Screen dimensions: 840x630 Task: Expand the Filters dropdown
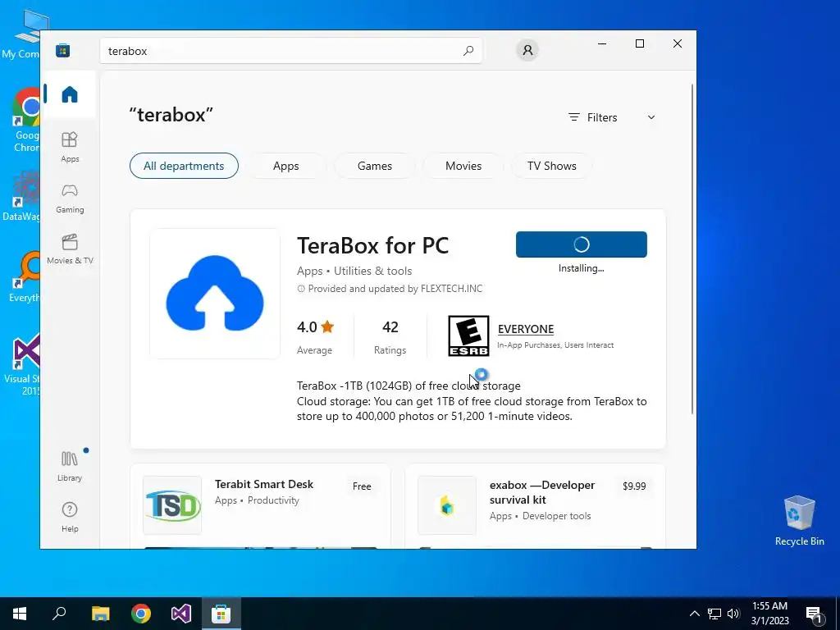coord(612,117)
